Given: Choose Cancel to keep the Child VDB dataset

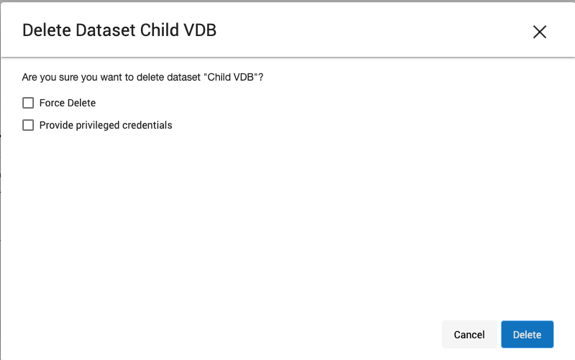Looking at the screenshot, I should (469, 334).
